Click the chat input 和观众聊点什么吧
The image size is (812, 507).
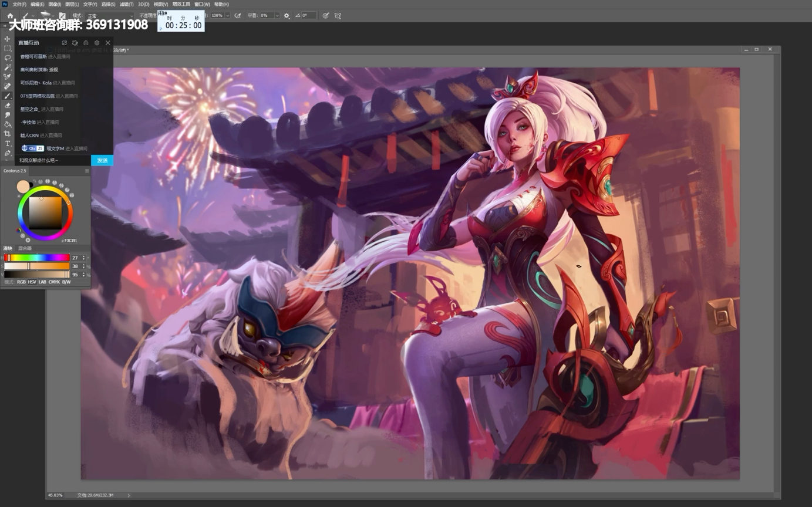(53, 160)
